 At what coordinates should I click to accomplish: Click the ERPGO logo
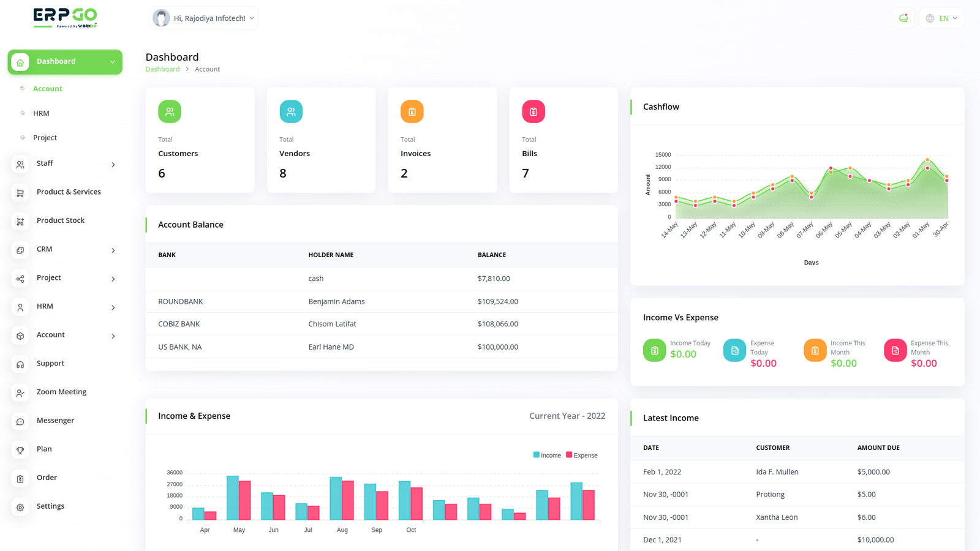tap(65, 17)
